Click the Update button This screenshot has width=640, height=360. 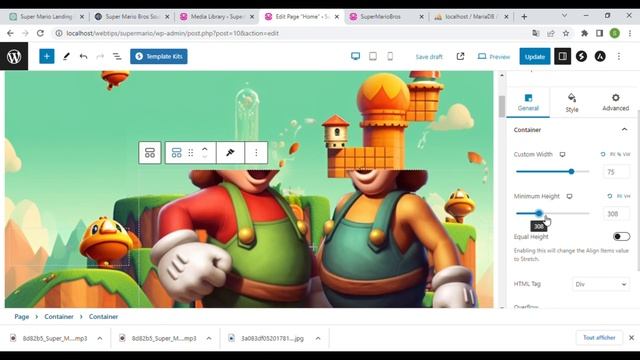535,56
